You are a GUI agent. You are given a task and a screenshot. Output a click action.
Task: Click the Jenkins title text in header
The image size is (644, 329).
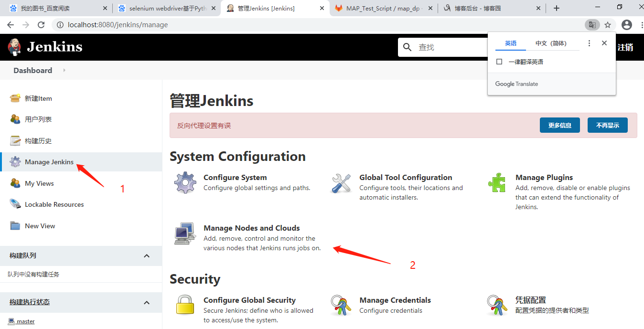pyautogui.click(x=55, y=47)
